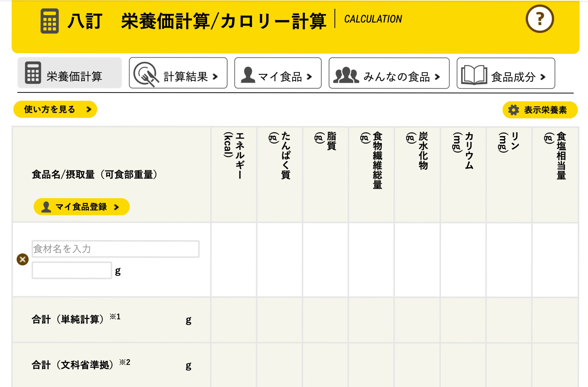Focus the gram amount input field
The image size is (588, 387).
pos(72,270)
